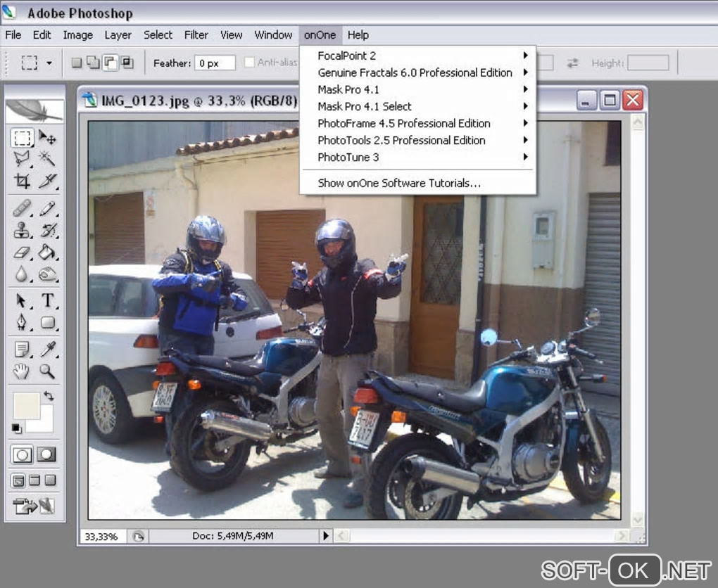Open the File menu
The width and height of the screenshot is (718, 588).
pyautogui.click(x=13, y=34)
